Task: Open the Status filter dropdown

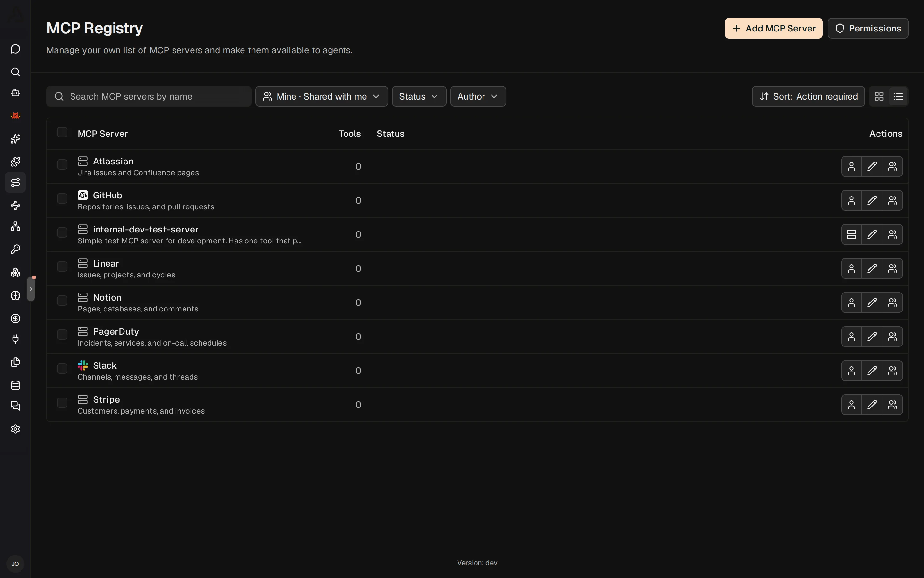Action: 419,96
